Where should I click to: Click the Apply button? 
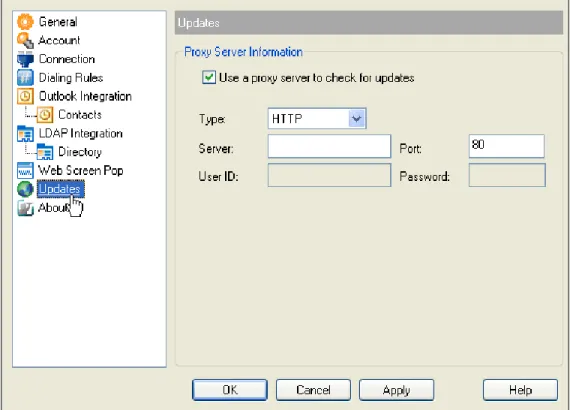[x=397, y=390]
